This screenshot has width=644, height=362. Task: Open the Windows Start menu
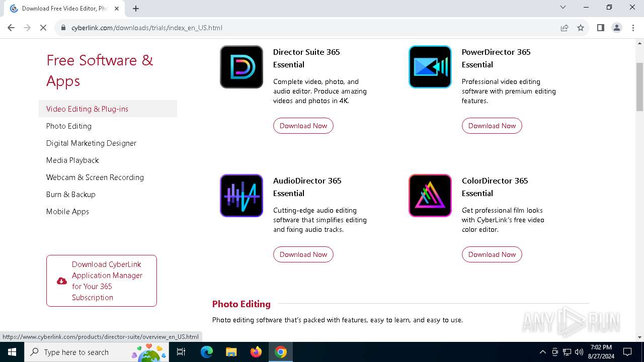click(12, 352)
